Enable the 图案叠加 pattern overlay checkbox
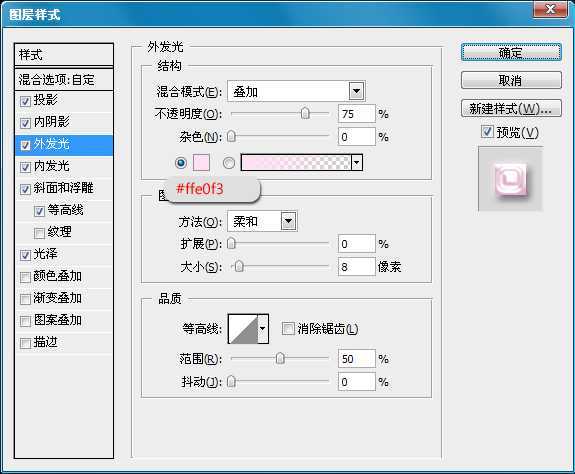 pos(25,321)
